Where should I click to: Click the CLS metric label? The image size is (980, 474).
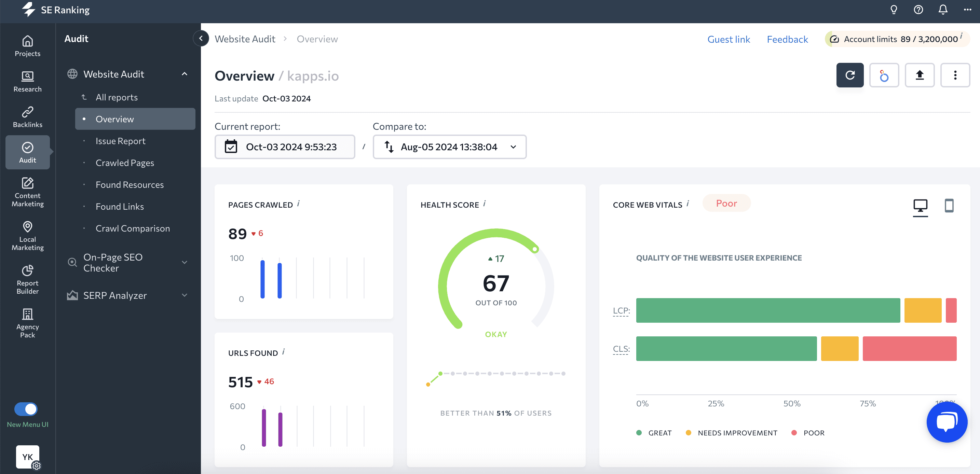point(621,349)
